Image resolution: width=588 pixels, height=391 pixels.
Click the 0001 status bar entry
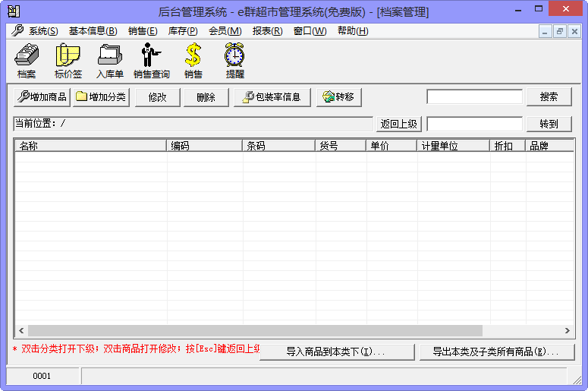(x=42, y=376)
